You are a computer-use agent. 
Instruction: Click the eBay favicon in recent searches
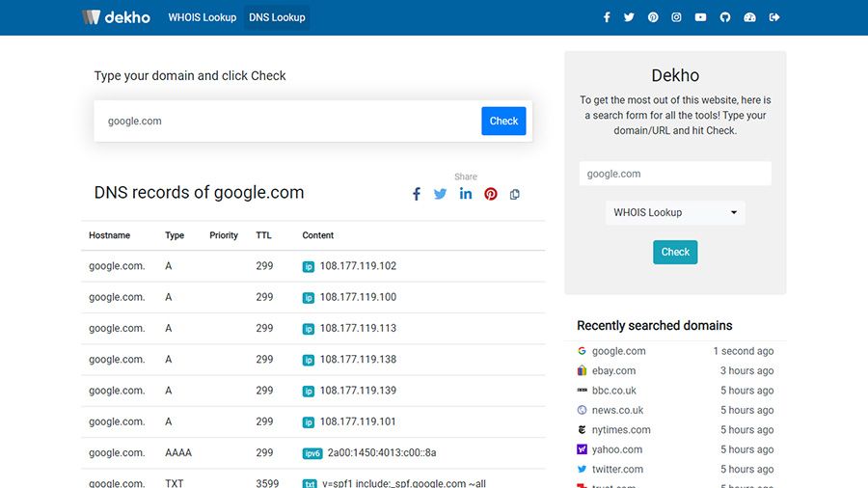[582, 370]
